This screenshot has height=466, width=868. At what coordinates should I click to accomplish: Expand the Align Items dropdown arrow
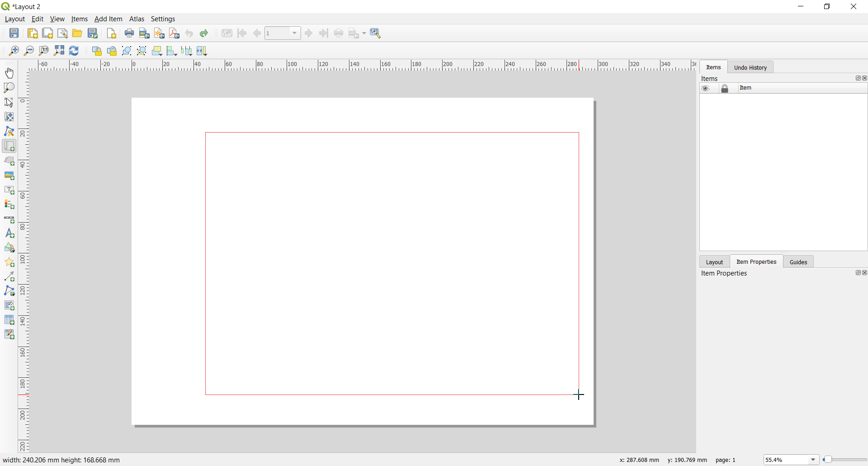point(175,55)
